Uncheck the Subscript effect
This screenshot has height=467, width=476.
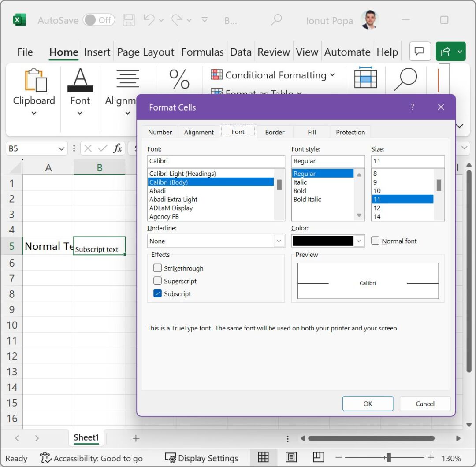coord(157,293)
